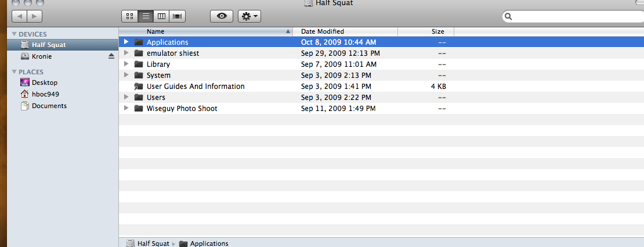The width and height of the screenshot is (644, 247).
Task: Sort by the Size column header
Action: 426,31
